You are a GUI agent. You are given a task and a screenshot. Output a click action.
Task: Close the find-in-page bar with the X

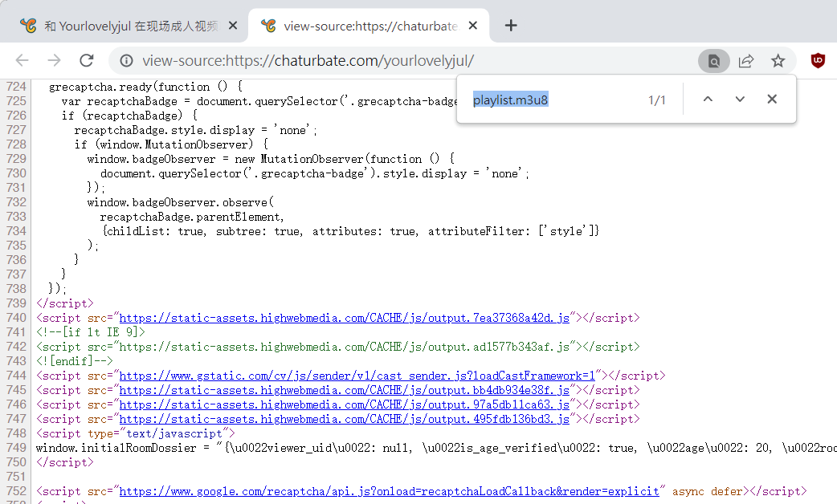(771, 99)
